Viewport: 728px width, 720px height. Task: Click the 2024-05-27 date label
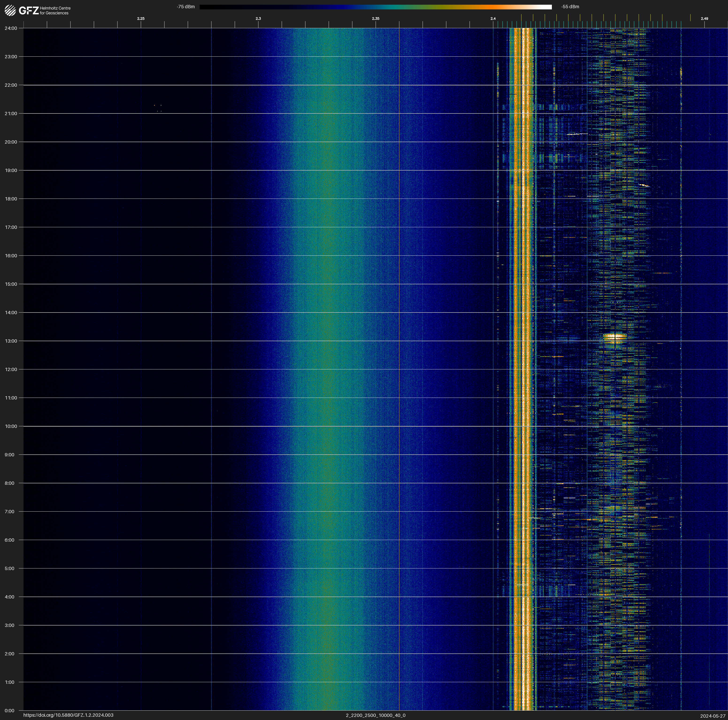713,716
